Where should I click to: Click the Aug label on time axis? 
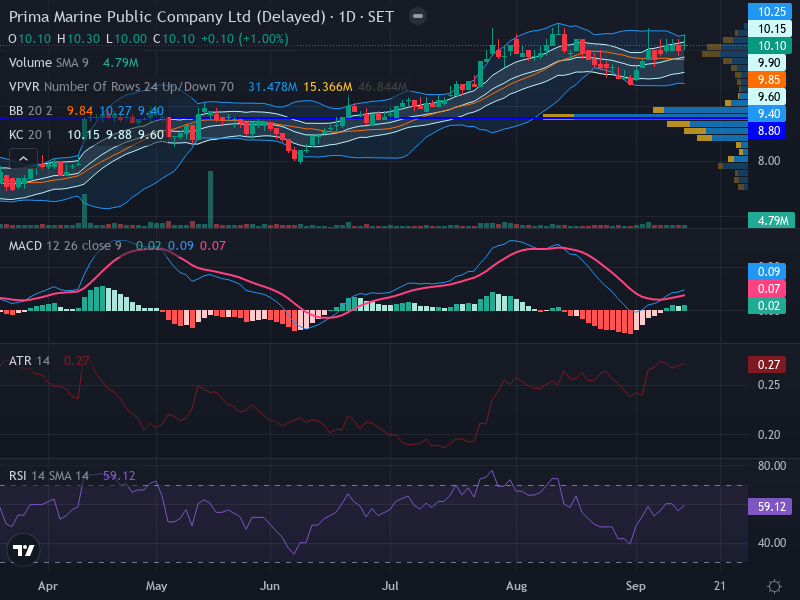click(516, 586)
